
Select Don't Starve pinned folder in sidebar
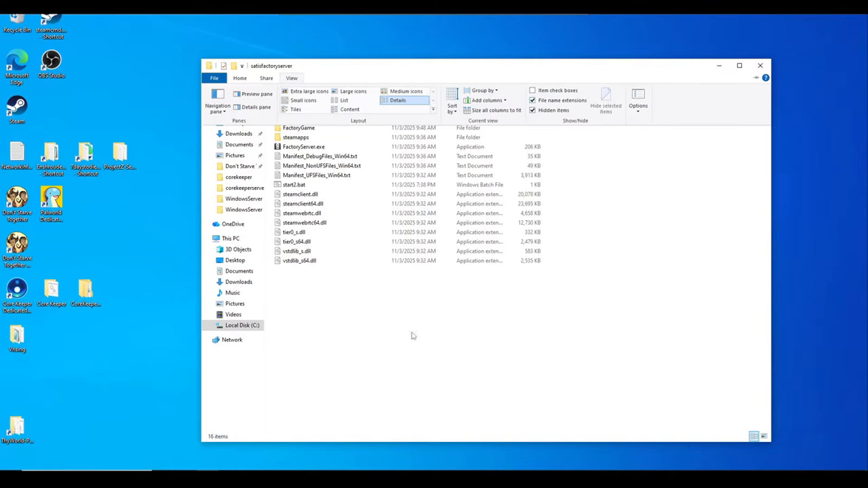(235, 166)
